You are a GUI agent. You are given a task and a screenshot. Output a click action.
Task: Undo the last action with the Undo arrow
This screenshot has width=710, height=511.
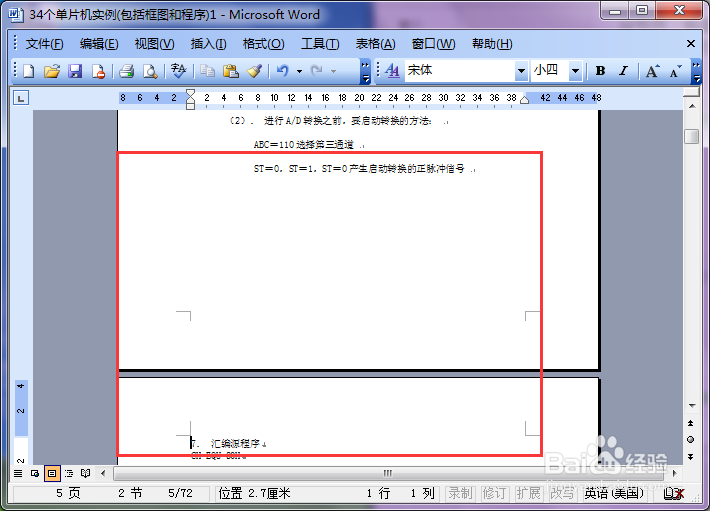[283, 71]
